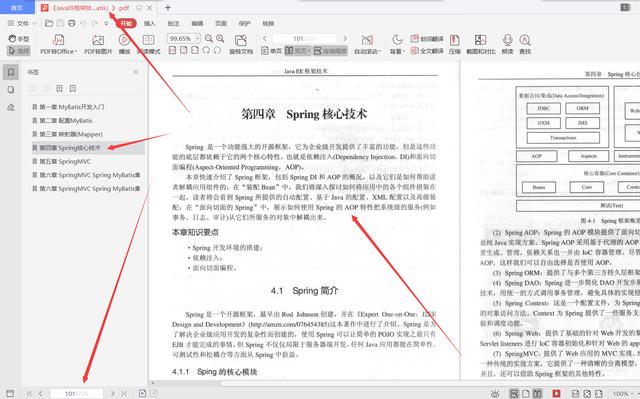Open the find tool (查找)

pyautogui.click(x=525, y=44)
